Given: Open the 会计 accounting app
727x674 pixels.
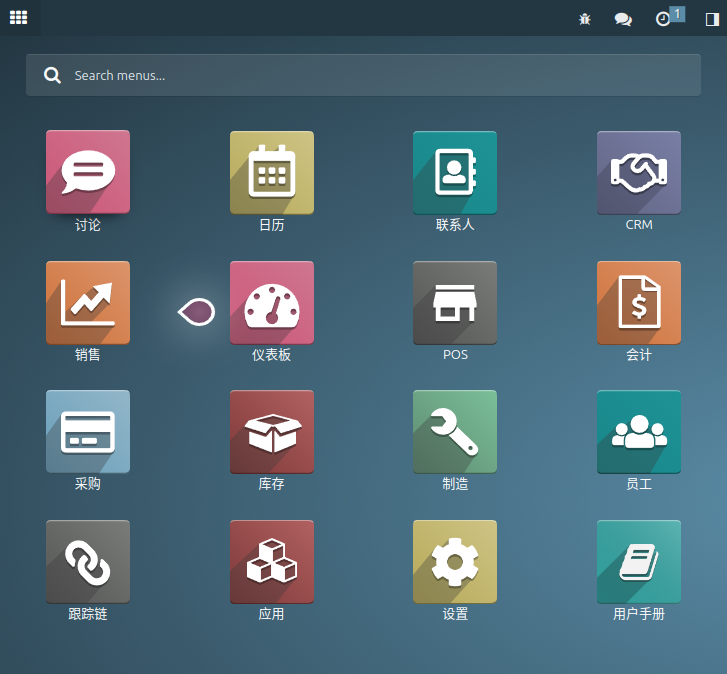Looking at the screenshot, I should [x=639, y=302].
